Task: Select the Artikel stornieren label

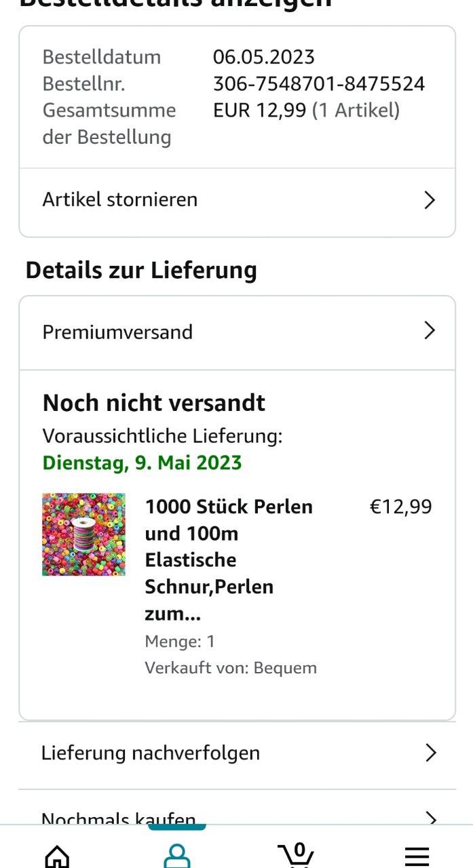Action: (x=120, y=200)
